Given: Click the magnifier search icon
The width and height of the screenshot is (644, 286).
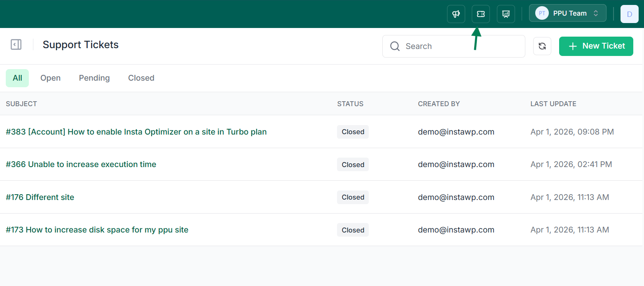Looking at the screenshot, I should click(395, 46).
